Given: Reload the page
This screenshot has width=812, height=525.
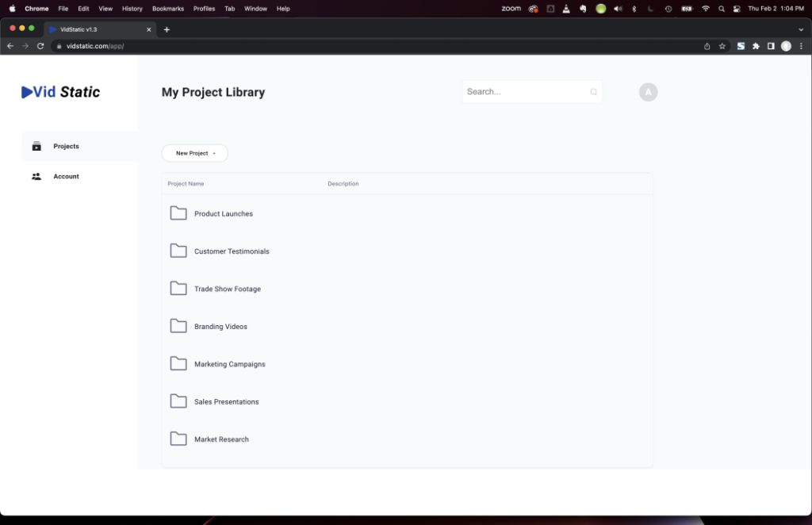Looking at the screenshot, I should (40, 46).
